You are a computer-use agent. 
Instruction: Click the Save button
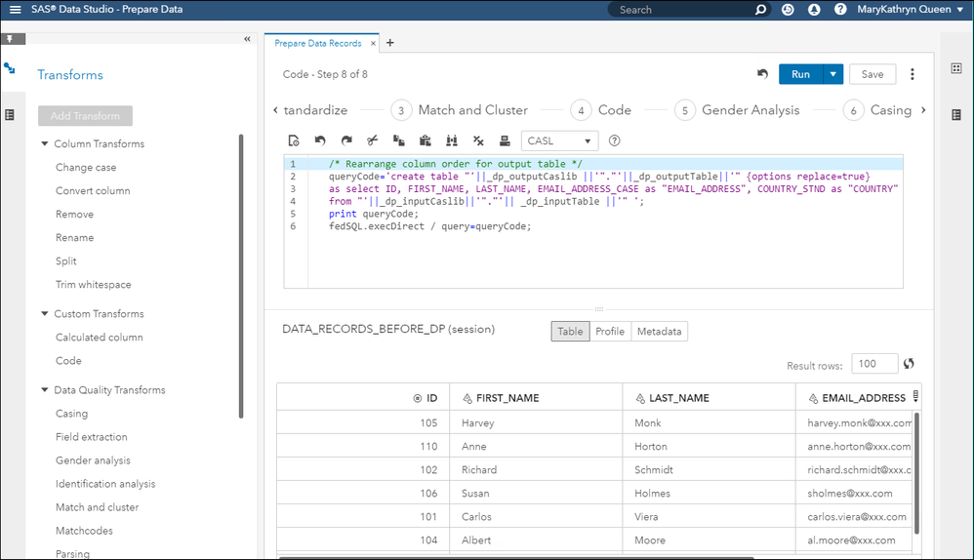[873, 74]
